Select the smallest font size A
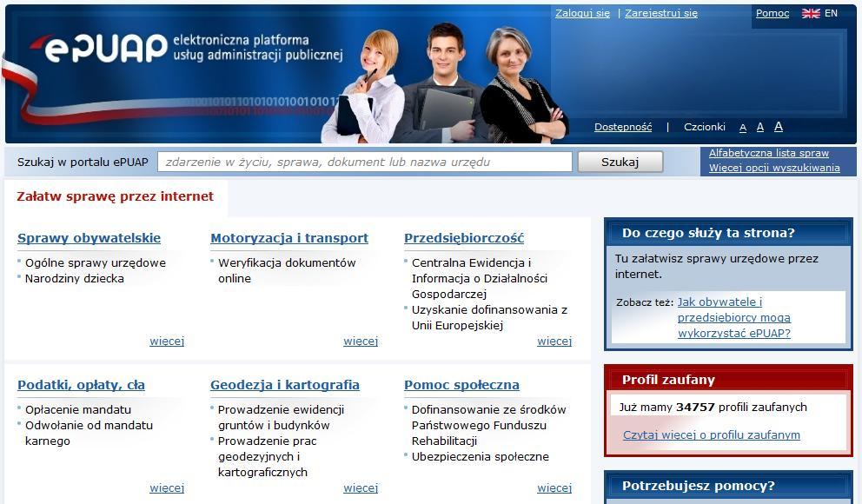The image size is (862, 504). point(743,128)
